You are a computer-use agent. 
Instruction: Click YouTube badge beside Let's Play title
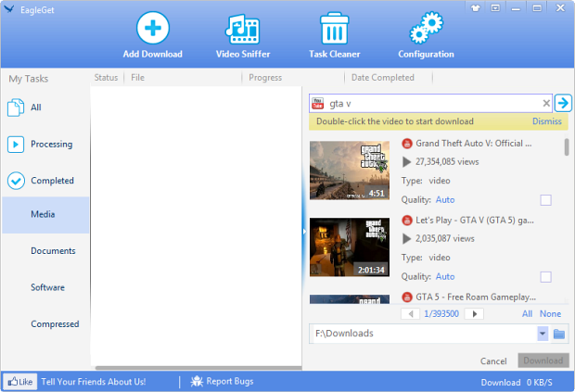tap(407, 221)
